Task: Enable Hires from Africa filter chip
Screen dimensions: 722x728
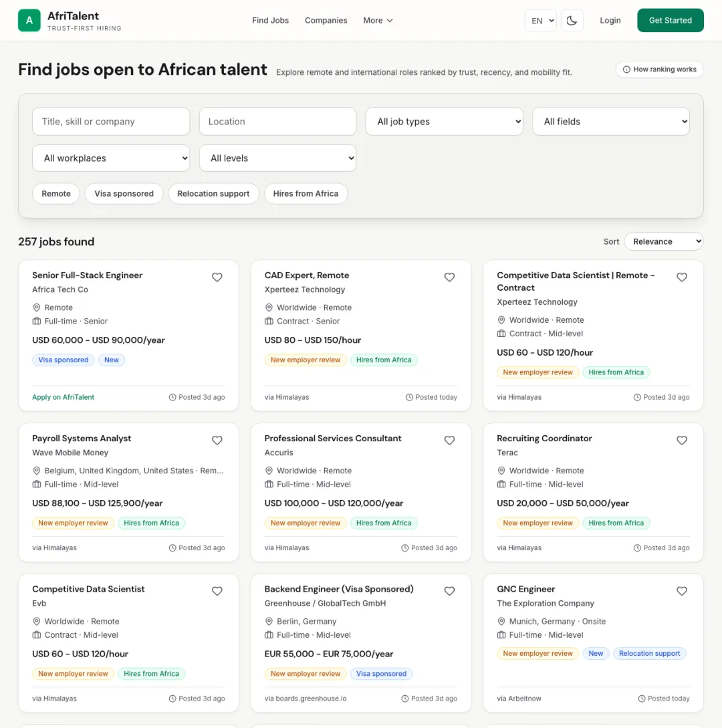Action: [x=306, y=194]
